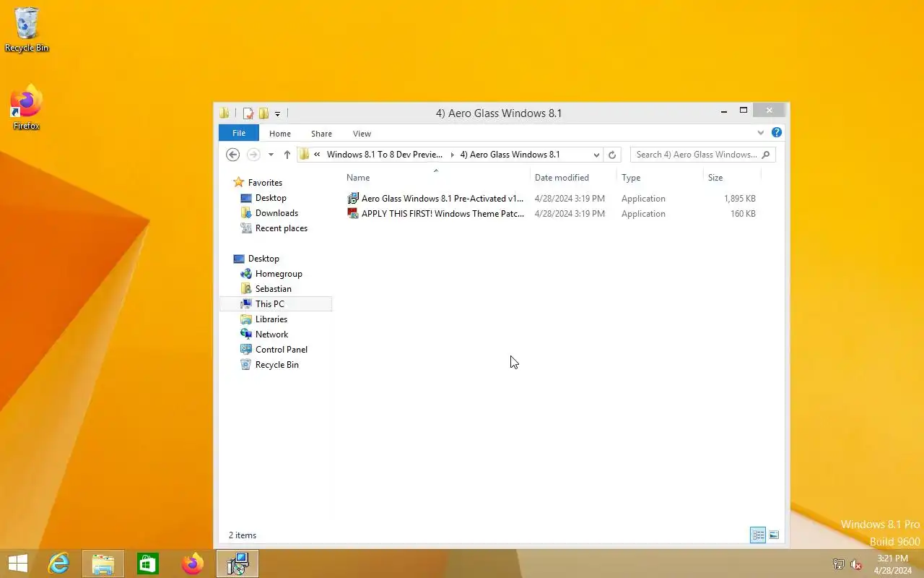Select Favorites in the navigation pane
Viewport: 924px width, 578px height.
[x=265, y=183]
